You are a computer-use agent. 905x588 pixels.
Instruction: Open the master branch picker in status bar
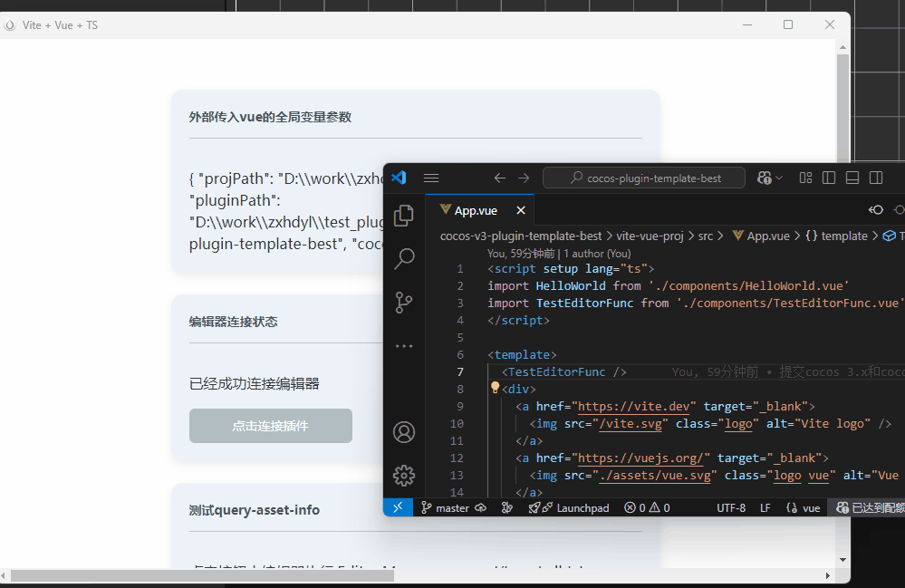click(445, 508)
